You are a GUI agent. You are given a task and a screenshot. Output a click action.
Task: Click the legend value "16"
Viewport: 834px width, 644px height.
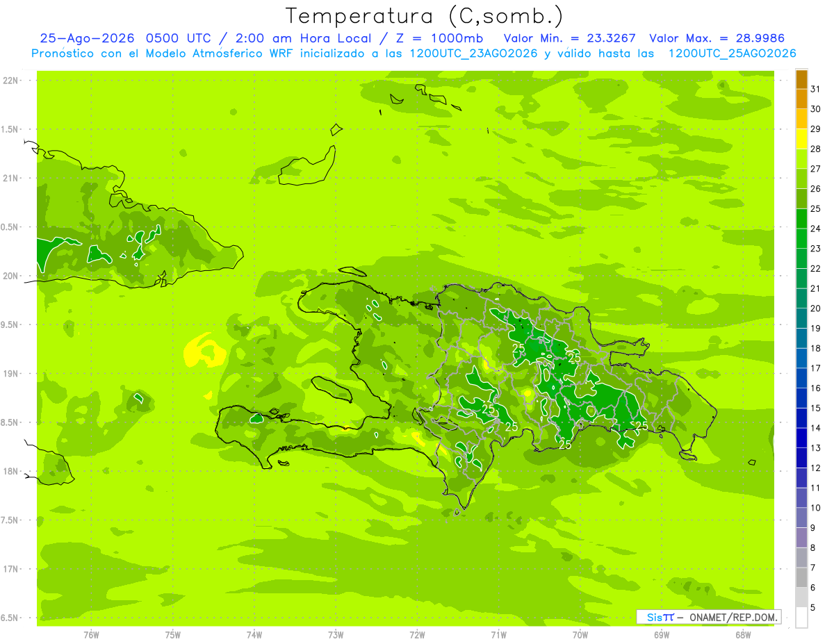pos(816,388)
